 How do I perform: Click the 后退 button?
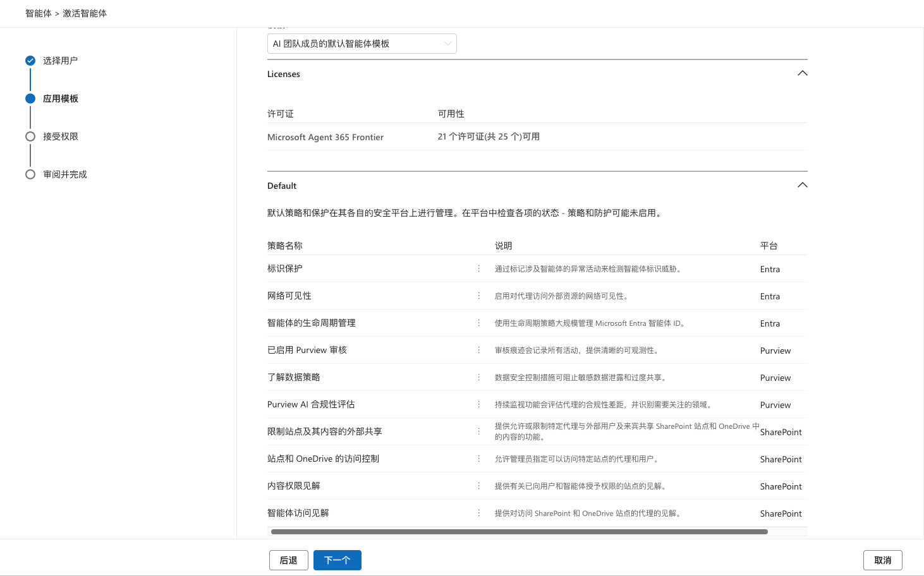click(289, 560)
